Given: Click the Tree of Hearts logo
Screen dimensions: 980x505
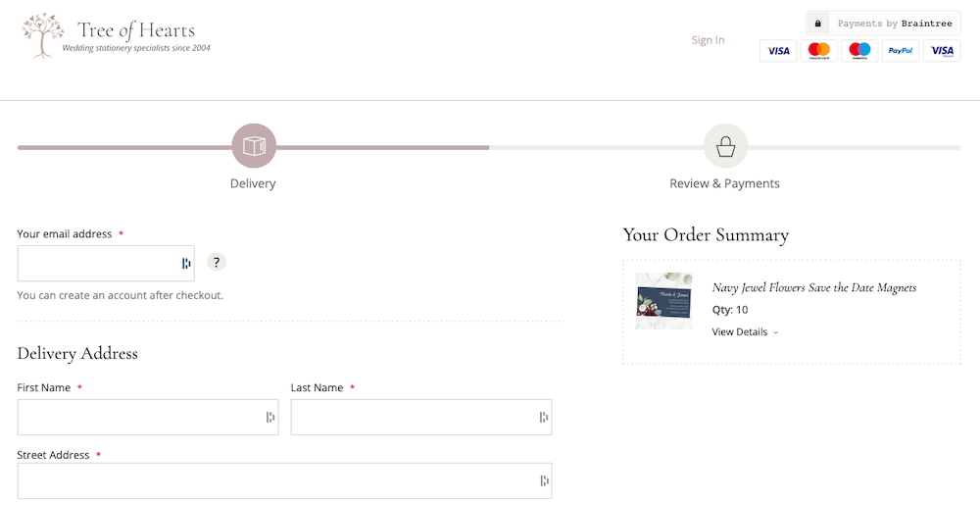Looking at the screenshot, I should (x=117, y=36).
